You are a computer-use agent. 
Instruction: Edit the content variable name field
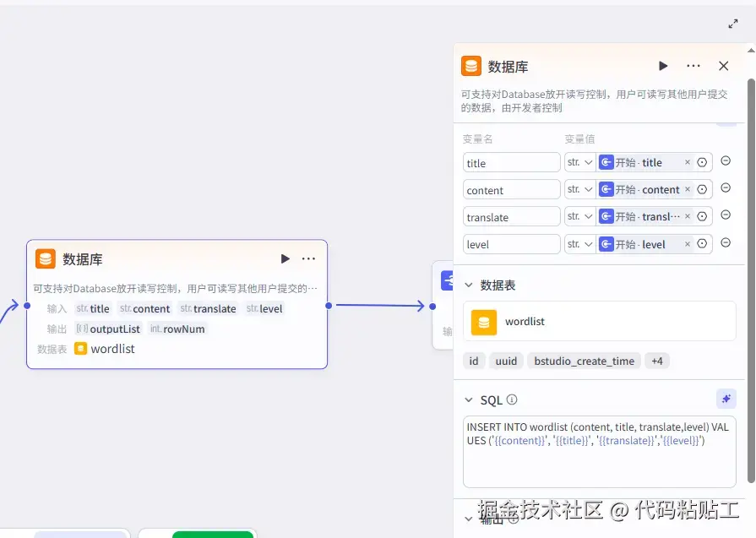(x=511, y=190)
